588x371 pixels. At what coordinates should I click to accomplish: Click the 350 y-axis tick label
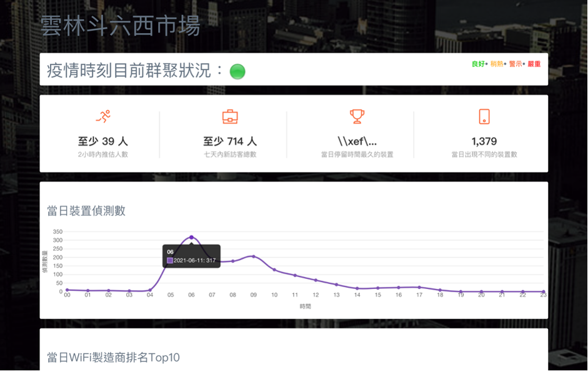pyautogui.click(x=57, y=231)
